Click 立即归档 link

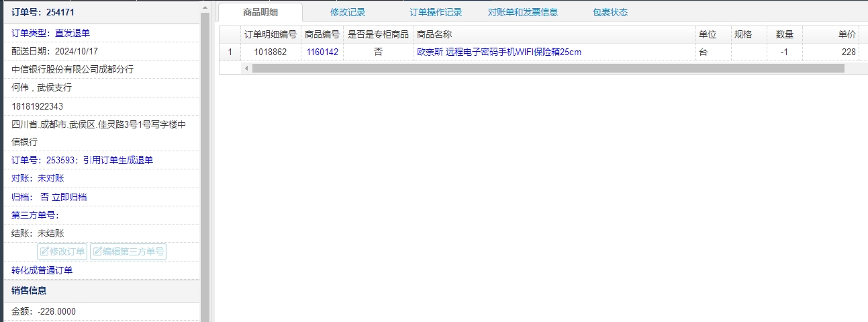[69, 197]
